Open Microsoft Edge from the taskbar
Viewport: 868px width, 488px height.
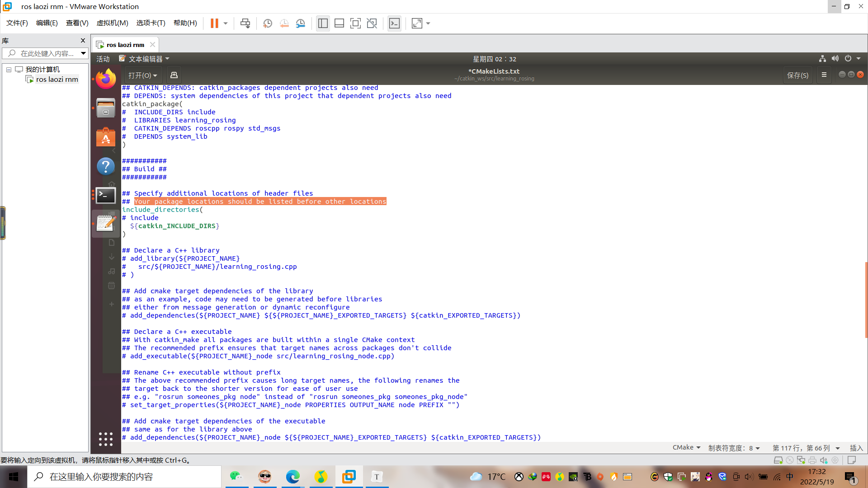coord(292,477)
